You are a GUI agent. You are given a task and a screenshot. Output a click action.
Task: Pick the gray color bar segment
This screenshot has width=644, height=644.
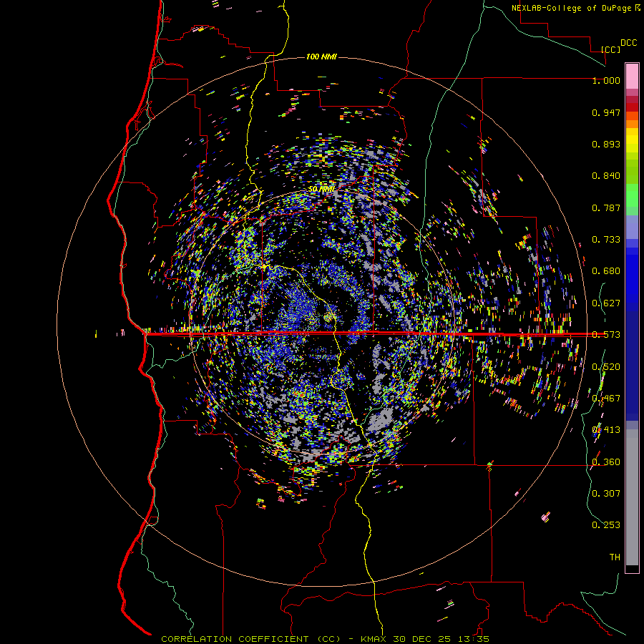[x=632, y=497]
